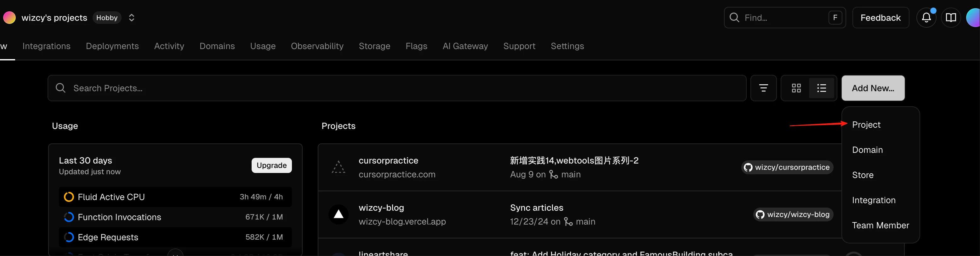Image resolution: width=980 pixels, height=256 pixels.
Task: Open the Deployments tab
Action: coord(112,46)
